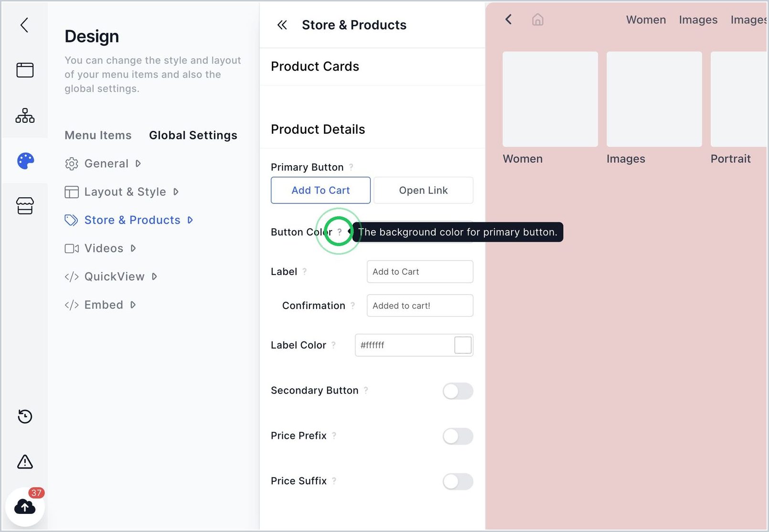
Task: Enable the Price Prefix toggle
Action: coord(458,436)
